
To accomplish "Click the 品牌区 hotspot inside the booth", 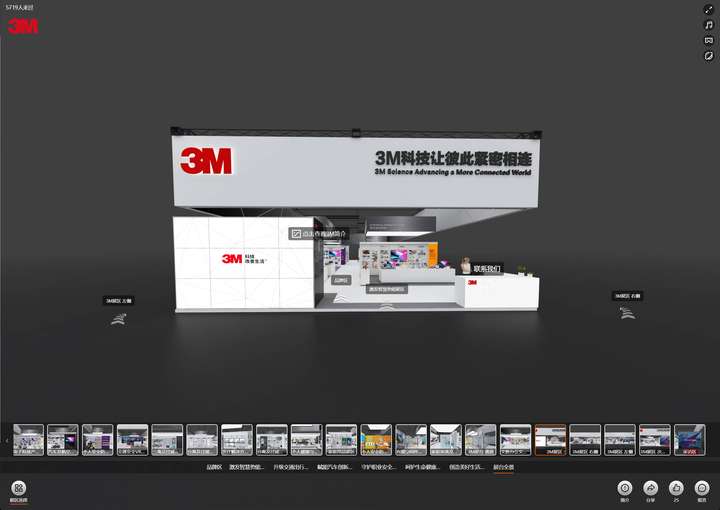I will point(341,280).
